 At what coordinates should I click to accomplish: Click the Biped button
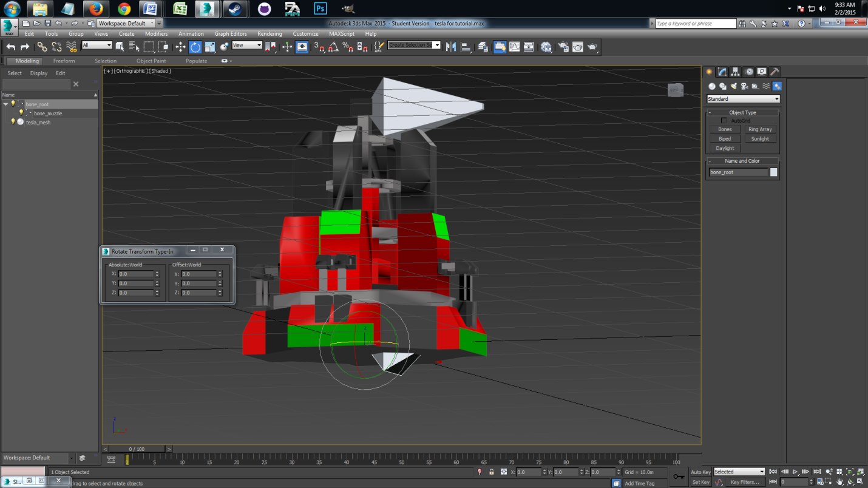pos(725,139)
